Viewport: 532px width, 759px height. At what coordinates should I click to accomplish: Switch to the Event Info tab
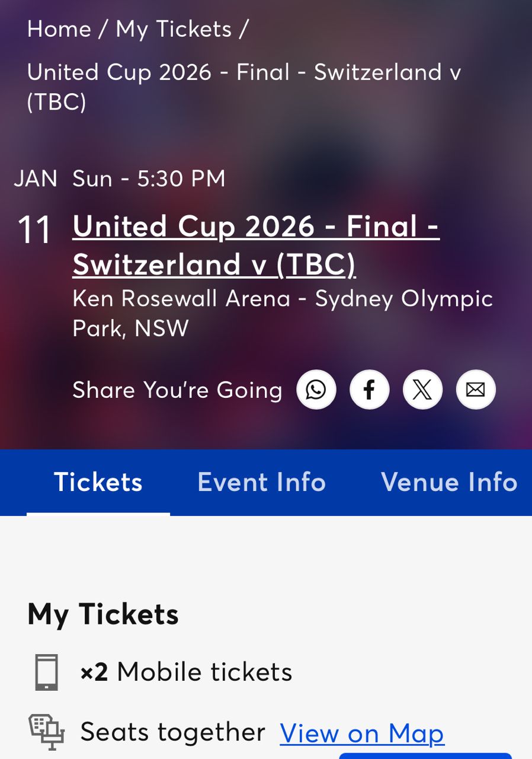[261, 482]
